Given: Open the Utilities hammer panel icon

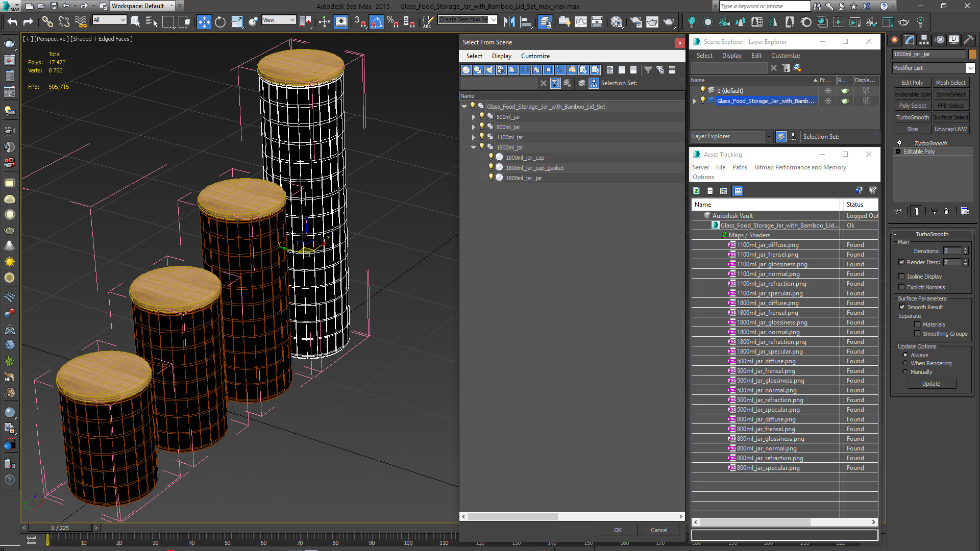Looking at the screenshot, I should point(969,40).
